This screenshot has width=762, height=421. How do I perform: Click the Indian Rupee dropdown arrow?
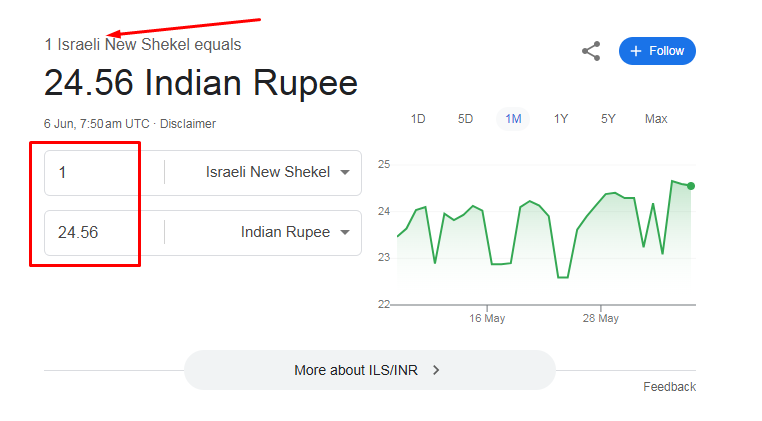(345, 232)
